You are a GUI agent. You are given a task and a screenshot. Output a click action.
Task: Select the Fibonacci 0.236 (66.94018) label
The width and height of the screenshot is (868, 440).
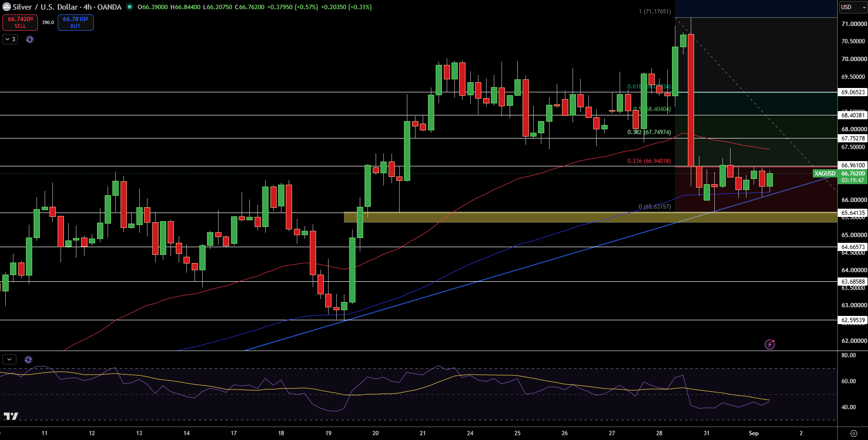coord(649,161)
